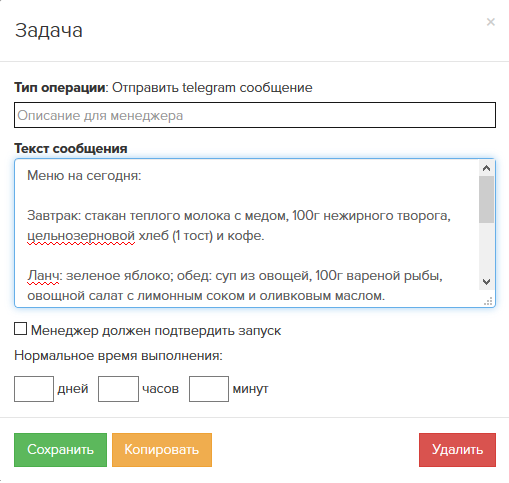Click the resize grip of the message textarea
The height and width of the screenshot is (483, 509).
pos(488,301)
